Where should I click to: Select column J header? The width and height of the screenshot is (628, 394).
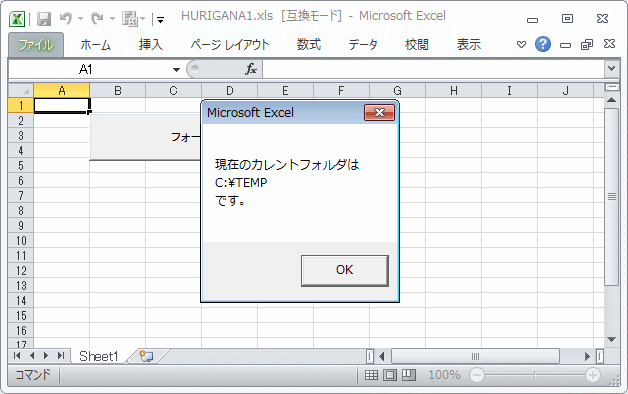[565, 91]
